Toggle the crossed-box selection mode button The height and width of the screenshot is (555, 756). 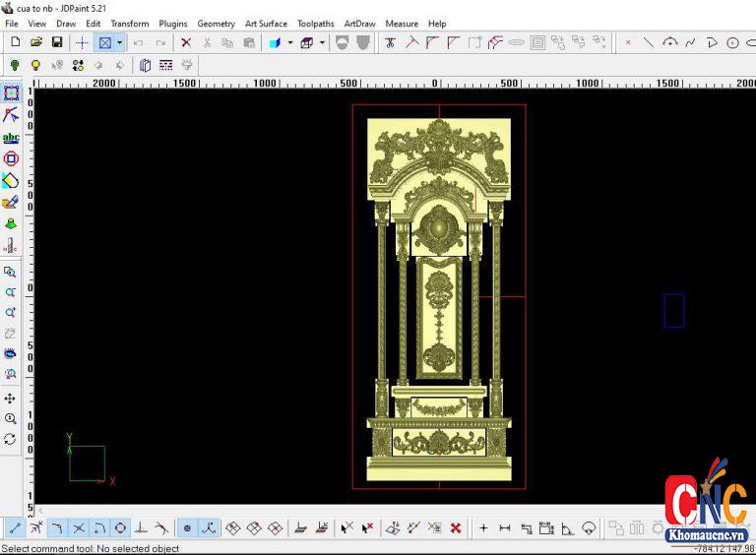104,42
